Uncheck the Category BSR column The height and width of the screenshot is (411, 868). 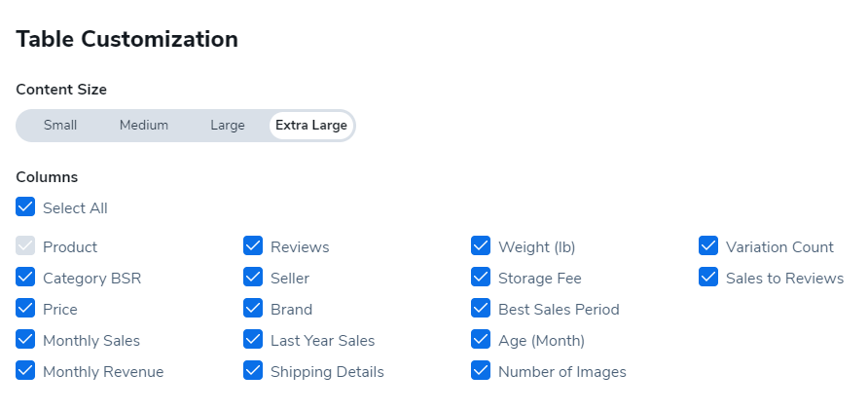(25, 278)
